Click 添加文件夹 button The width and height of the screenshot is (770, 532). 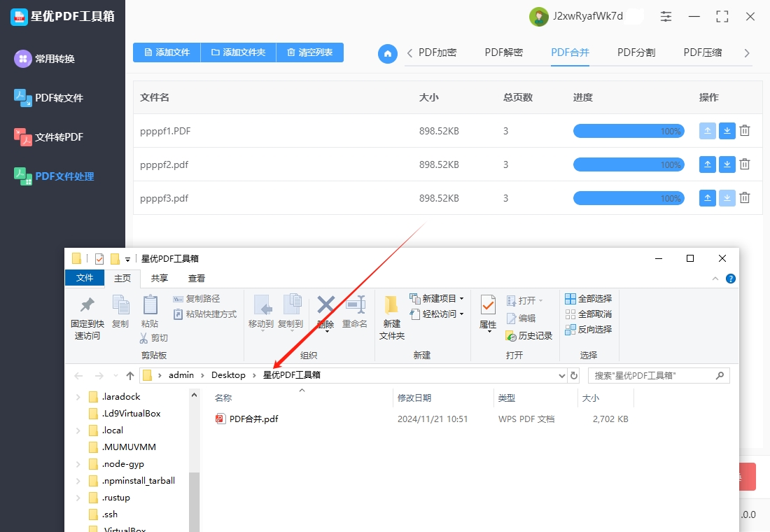click(238, 52)
